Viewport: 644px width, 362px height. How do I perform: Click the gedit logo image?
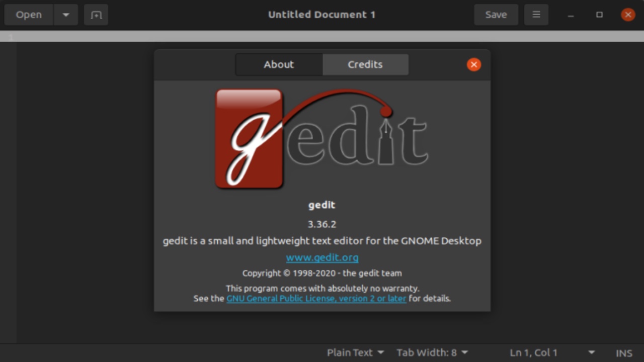click(322, 139)
